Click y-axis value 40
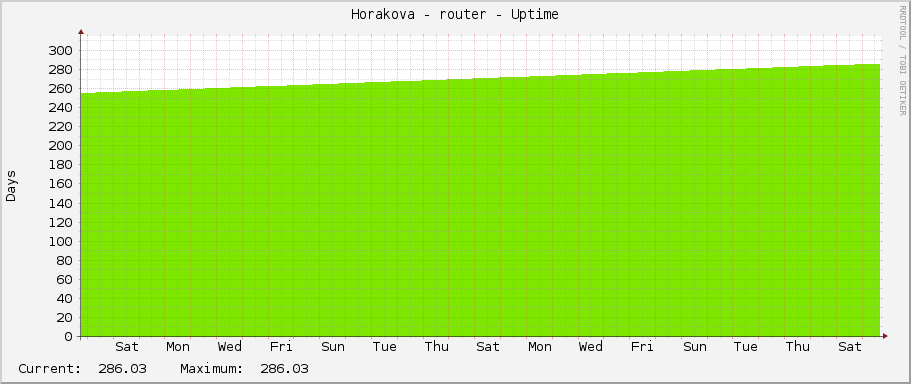Image resolution: width=911 pixels, height=384 pixels. tap(65, 299)
